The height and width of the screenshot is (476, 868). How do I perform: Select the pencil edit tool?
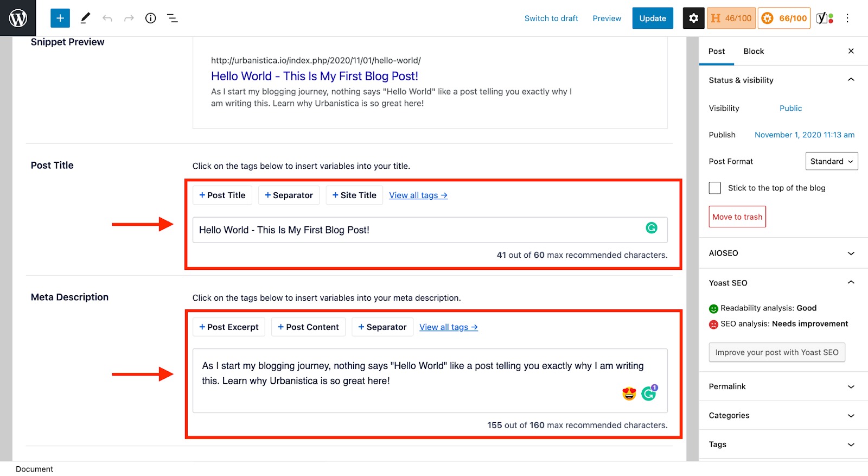[x=85, y=18]
